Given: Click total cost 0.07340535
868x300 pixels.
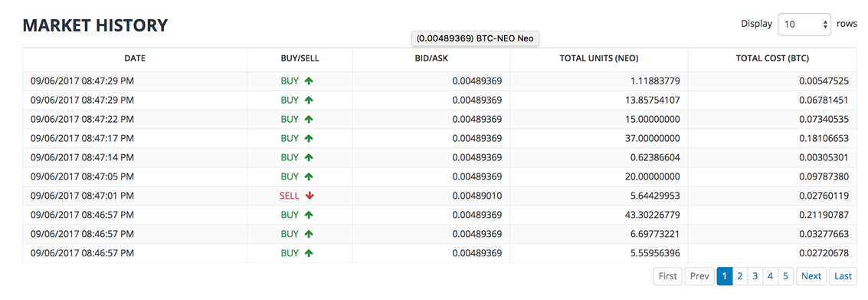Looking at the screenshot, I should point(824,119).
